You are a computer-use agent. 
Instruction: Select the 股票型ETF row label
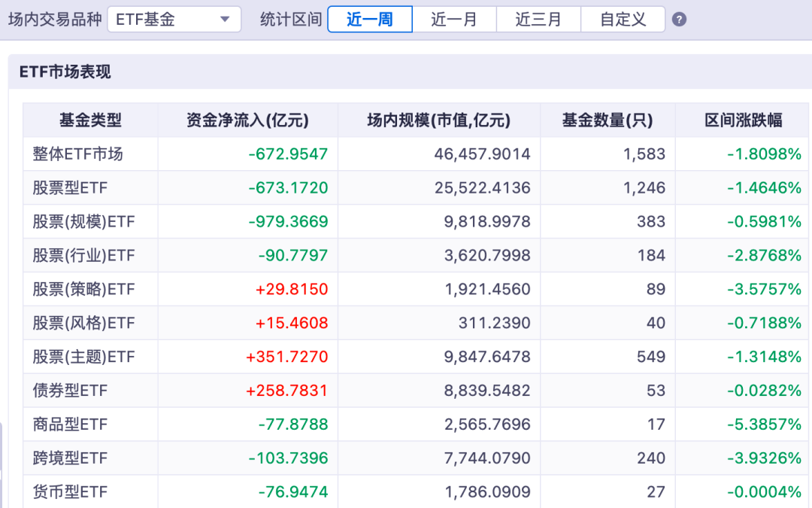[x=70, y=187]
